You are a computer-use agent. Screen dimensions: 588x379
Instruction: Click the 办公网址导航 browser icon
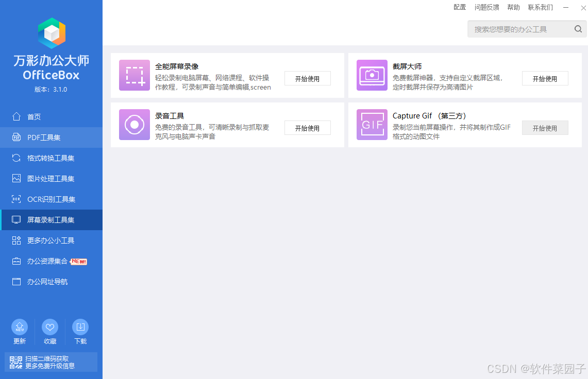point(16,282)
